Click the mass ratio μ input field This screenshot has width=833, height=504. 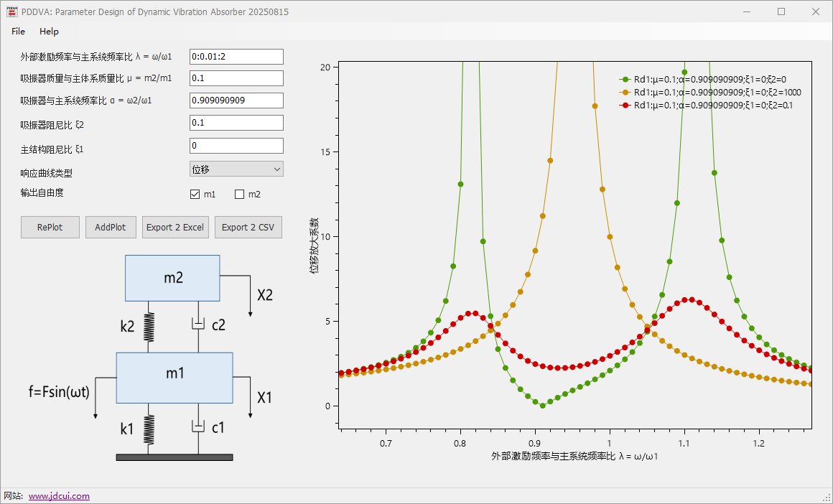point(236,78)
